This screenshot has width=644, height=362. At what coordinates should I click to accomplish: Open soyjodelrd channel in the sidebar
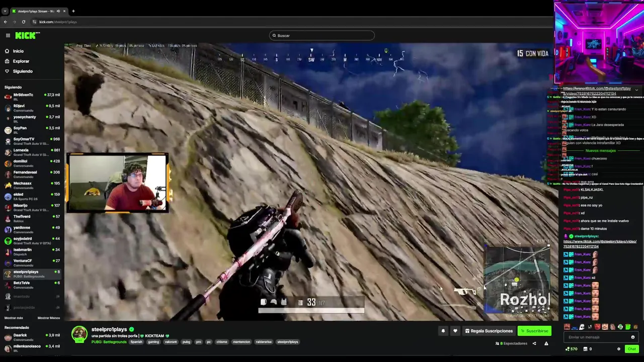(32, 240)
